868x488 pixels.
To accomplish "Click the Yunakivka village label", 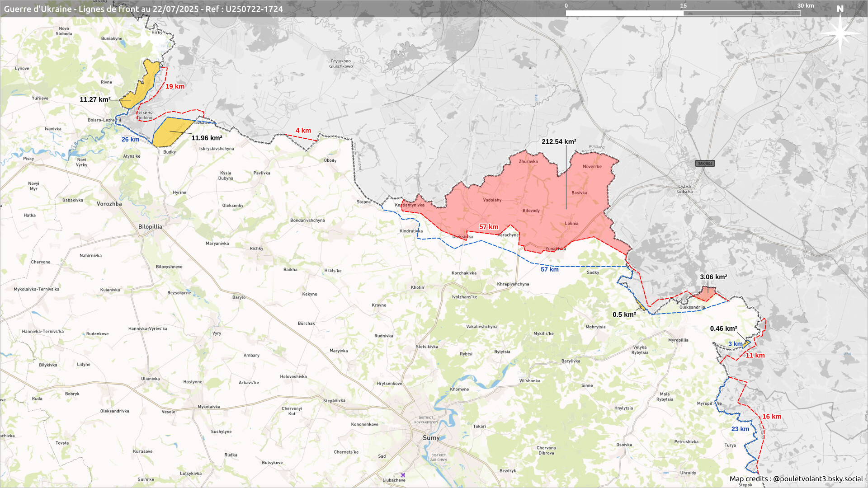I will pyautogui.click(x=556, y=249).
